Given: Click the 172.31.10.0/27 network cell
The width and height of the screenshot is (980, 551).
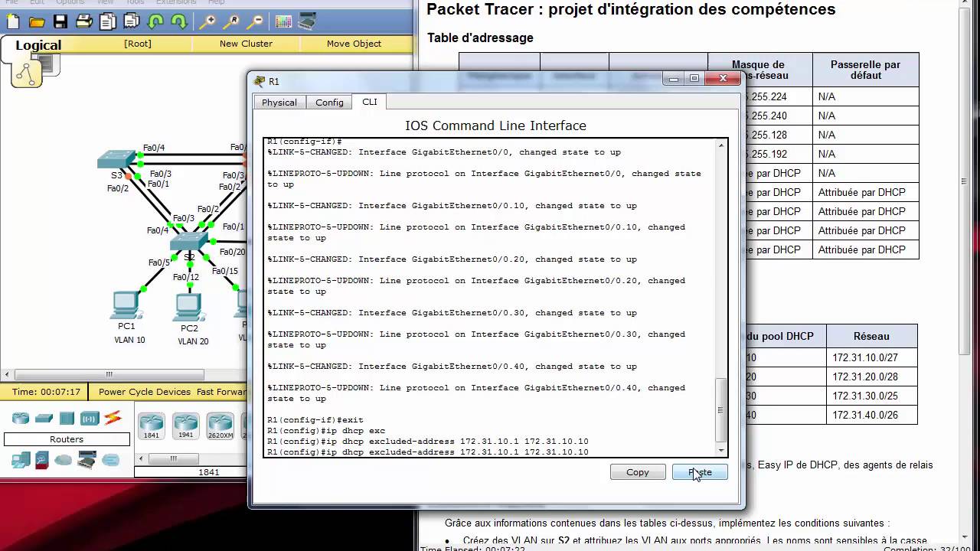Looking at the screenshot, I should pyautogui.click(x=872, y=357).
